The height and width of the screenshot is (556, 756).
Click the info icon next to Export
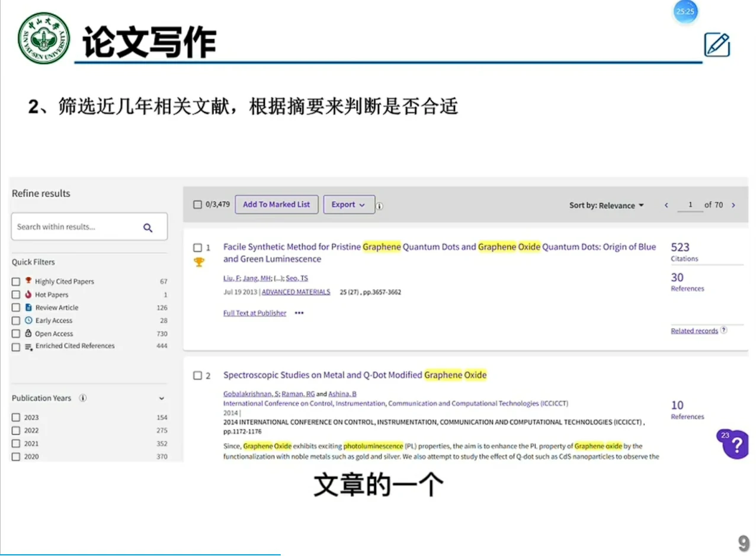(x=379, y=206)
